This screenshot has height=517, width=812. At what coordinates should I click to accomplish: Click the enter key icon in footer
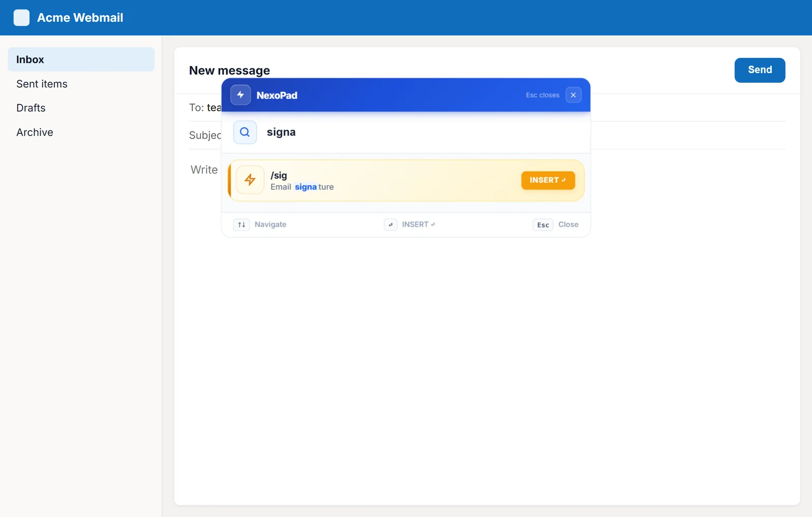pos(390,224)
